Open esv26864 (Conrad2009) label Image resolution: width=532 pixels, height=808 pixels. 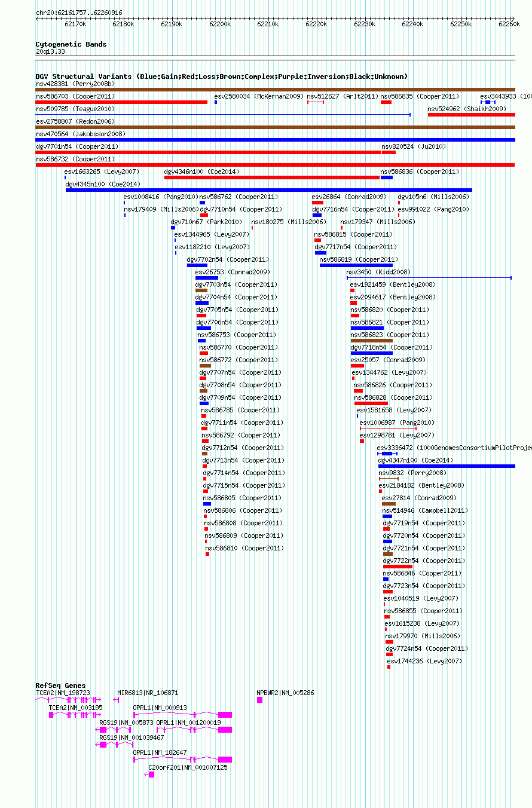tap(349, 197)
